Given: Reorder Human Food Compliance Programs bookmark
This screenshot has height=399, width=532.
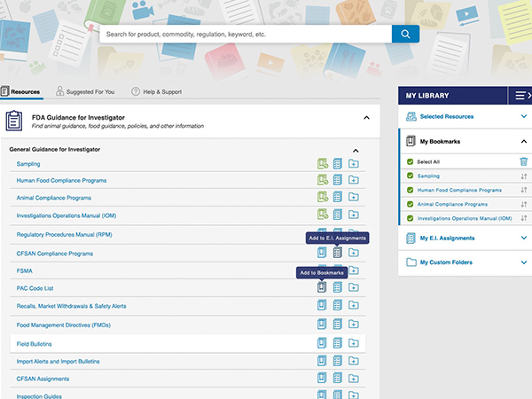Looking at the screenshot, I should (x=523, y=190).
